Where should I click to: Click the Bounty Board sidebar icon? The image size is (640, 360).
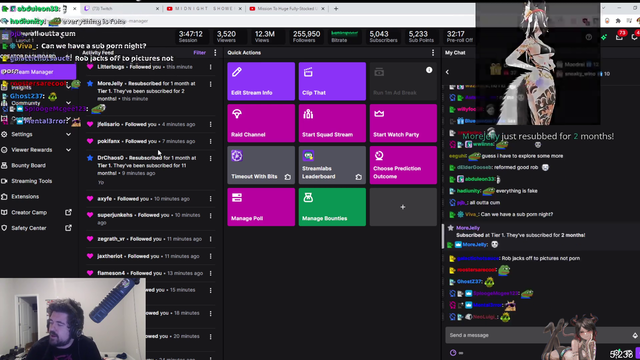point(4,165)
